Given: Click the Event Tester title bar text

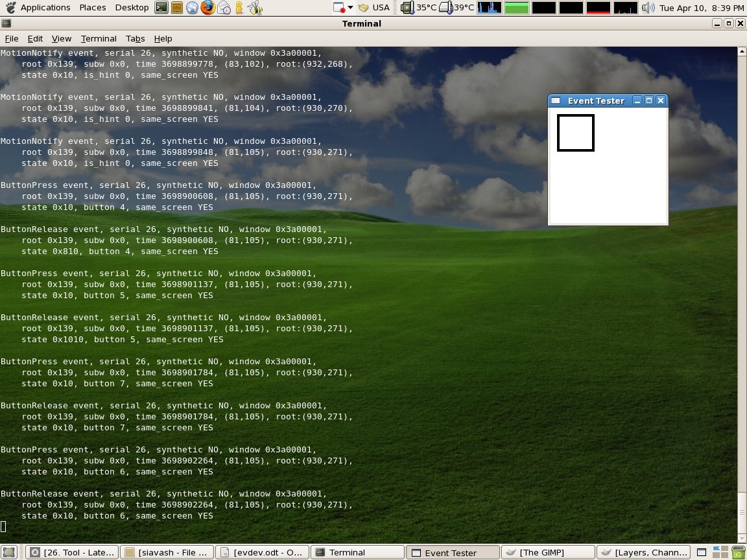Looking at the screenshot, I should (x=596, y=100).
